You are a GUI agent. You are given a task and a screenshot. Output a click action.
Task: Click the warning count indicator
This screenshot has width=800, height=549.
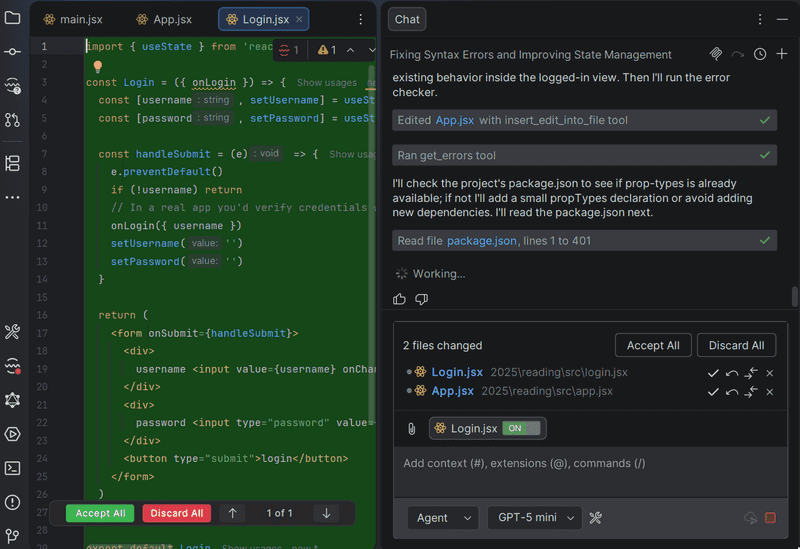tap(327, 50)
